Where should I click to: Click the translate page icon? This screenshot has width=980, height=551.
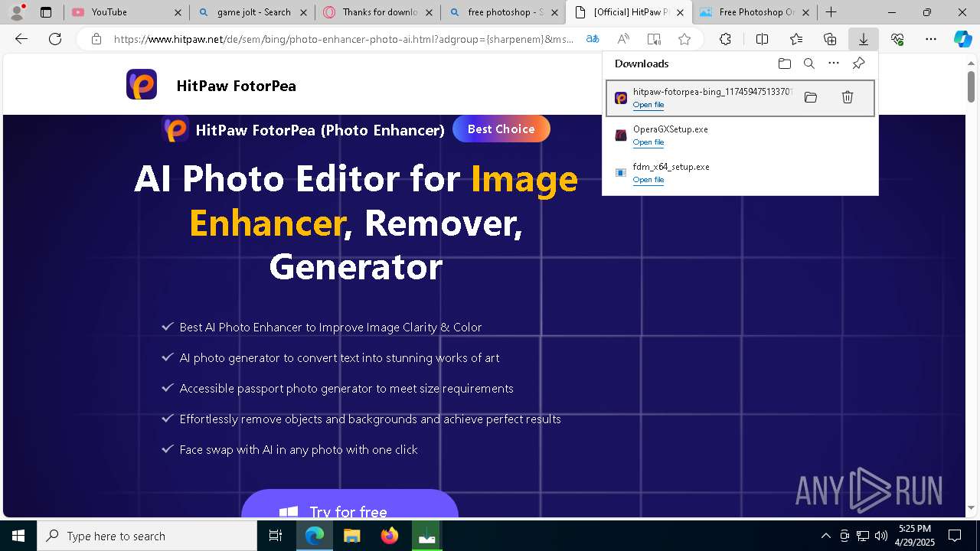pos(593,39)
